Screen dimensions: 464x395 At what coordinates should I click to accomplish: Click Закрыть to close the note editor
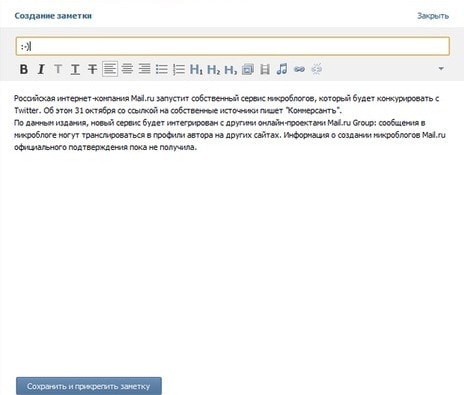(x=433, y=16)
